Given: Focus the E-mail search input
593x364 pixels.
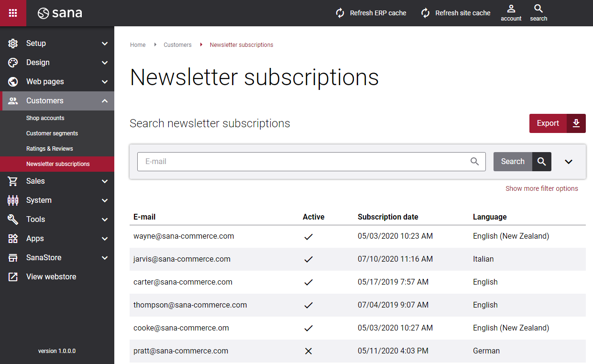Looking at the screenshot, I should coord(311,162).
